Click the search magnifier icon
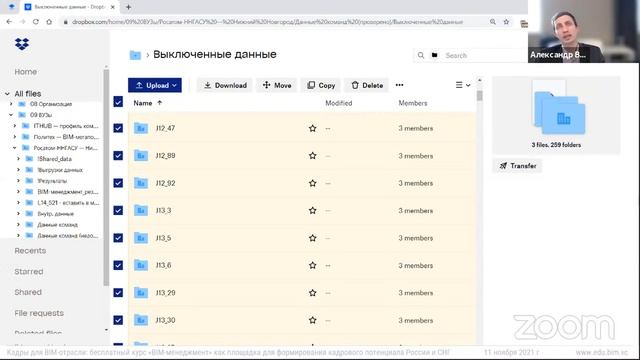The image size is (640, 360). point(420,55)
